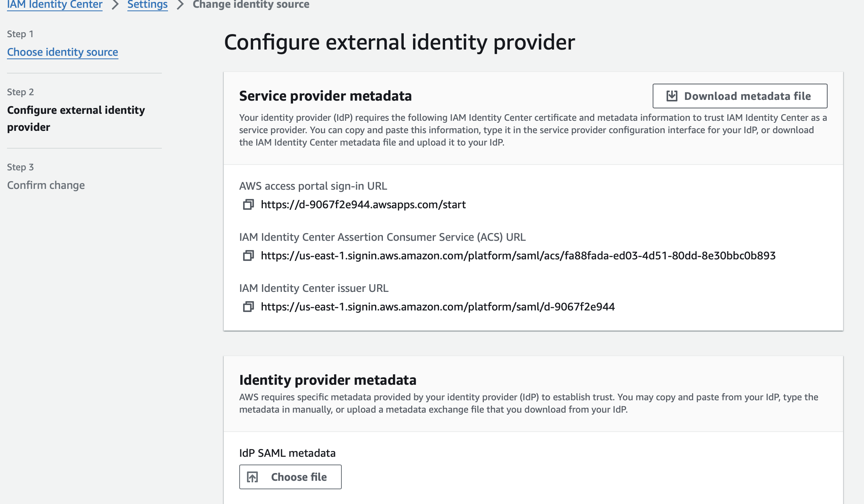Click the Change identity source breadcrumb text
864x504 pixels.
[251, 5]
